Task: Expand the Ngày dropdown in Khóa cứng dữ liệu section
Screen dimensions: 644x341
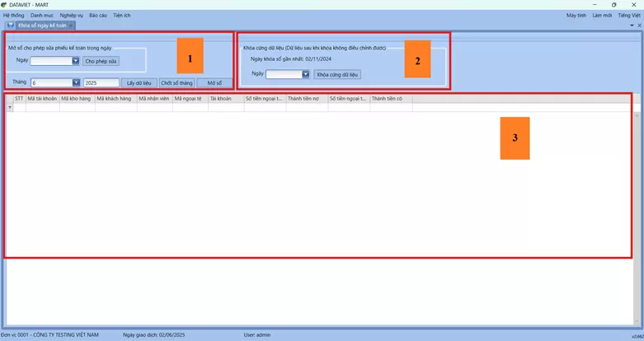Action: coord(306,74)
